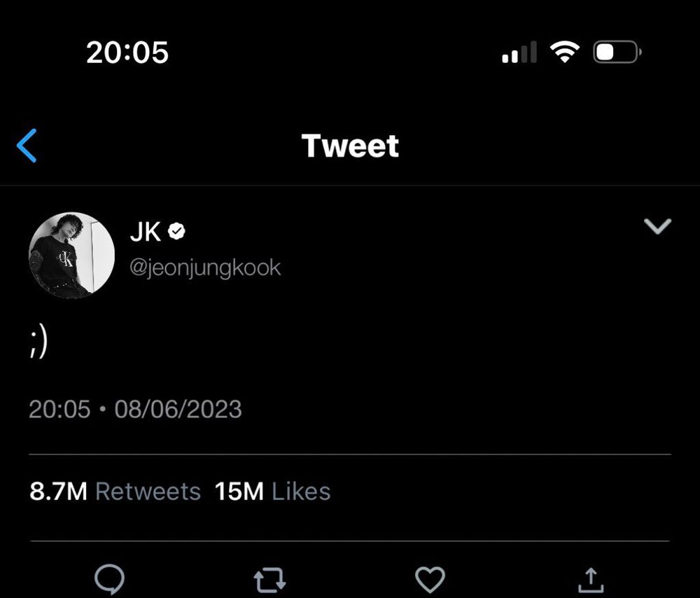The height and width of the screenshot is (598, 700).
Task: Tap the cellular signal bars icon
Action: click(519, 53)
